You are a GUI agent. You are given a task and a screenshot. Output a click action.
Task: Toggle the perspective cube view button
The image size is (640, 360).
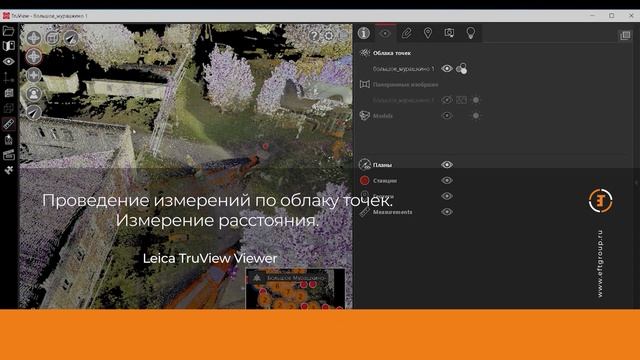click(52, 38)
